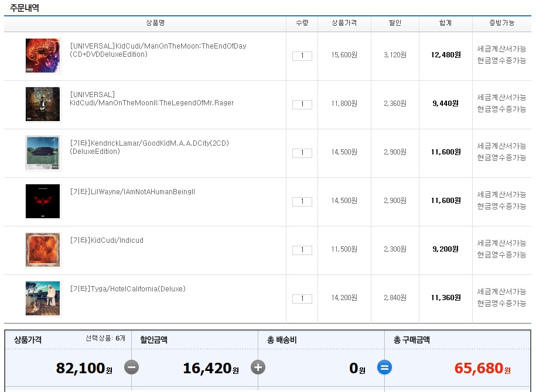Click the Legend of Mr. Rager album thumbnail
Viewport: 536px width, 392px height.
pos(43,104)
